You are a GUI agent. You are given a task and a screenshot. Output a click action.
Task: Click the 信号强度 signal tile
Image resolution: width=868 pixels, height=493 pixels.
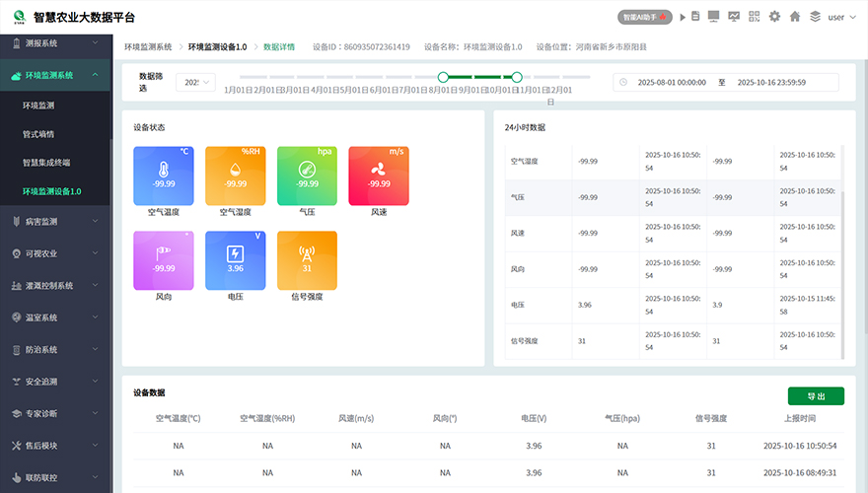307,260
